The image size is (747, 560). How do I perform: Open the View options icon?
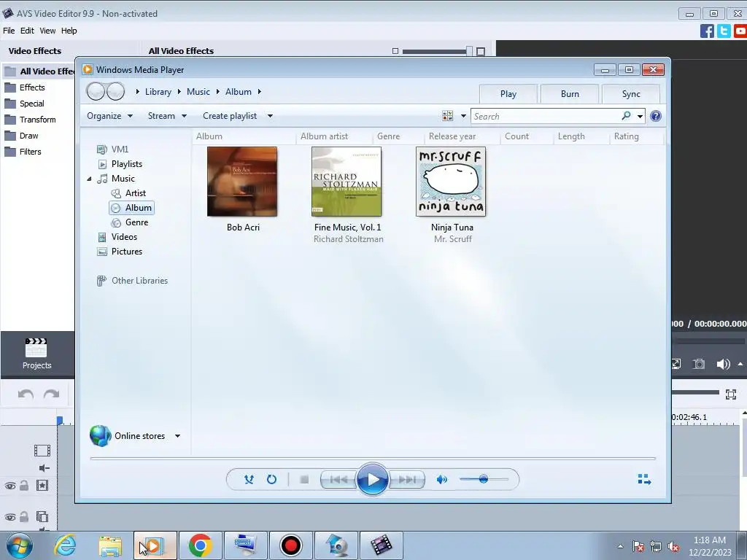[x=447, y=116]
